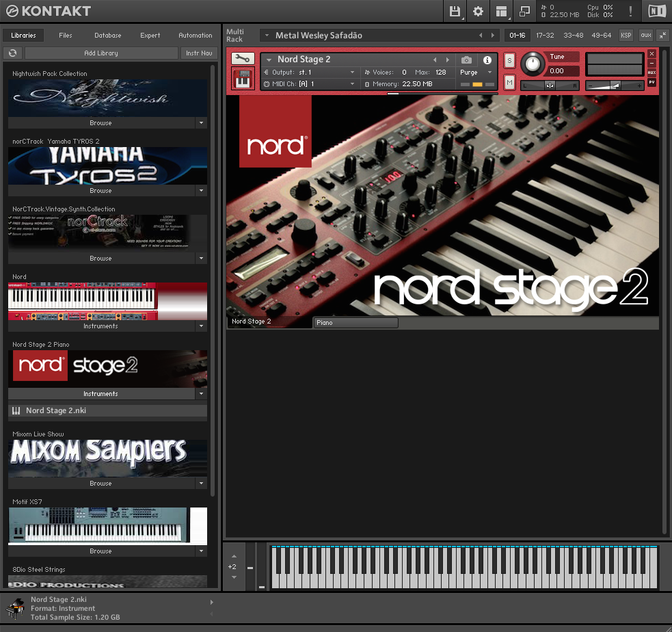Click the libraries list vertical scrollbar

213,281
